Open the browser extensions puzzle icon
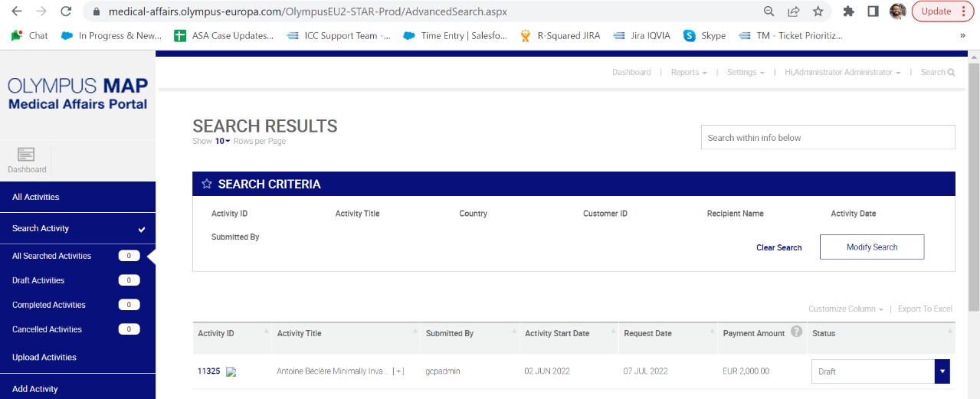Viewport: 980px width, 399px height. (848, 11)
